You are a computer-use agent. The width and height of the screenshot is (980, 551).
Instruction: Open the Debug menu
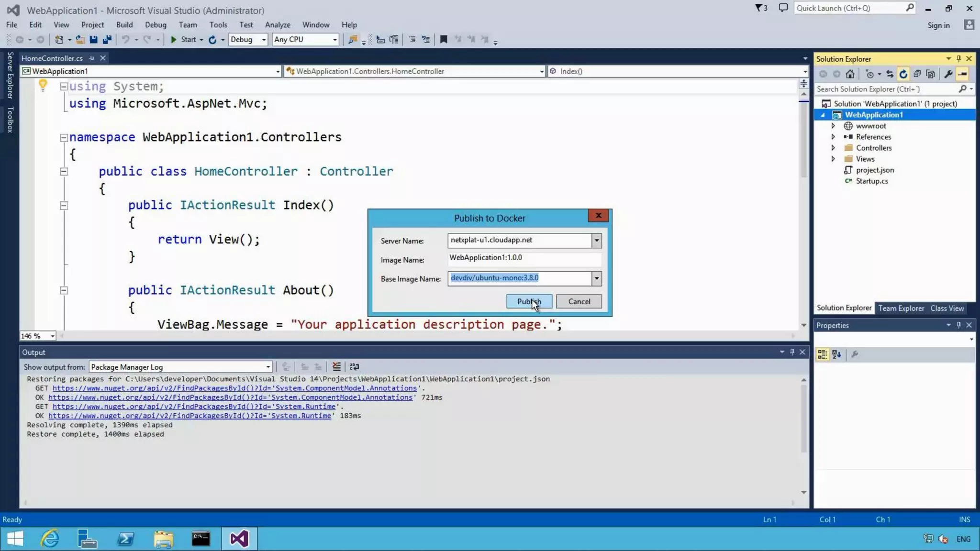156,25
